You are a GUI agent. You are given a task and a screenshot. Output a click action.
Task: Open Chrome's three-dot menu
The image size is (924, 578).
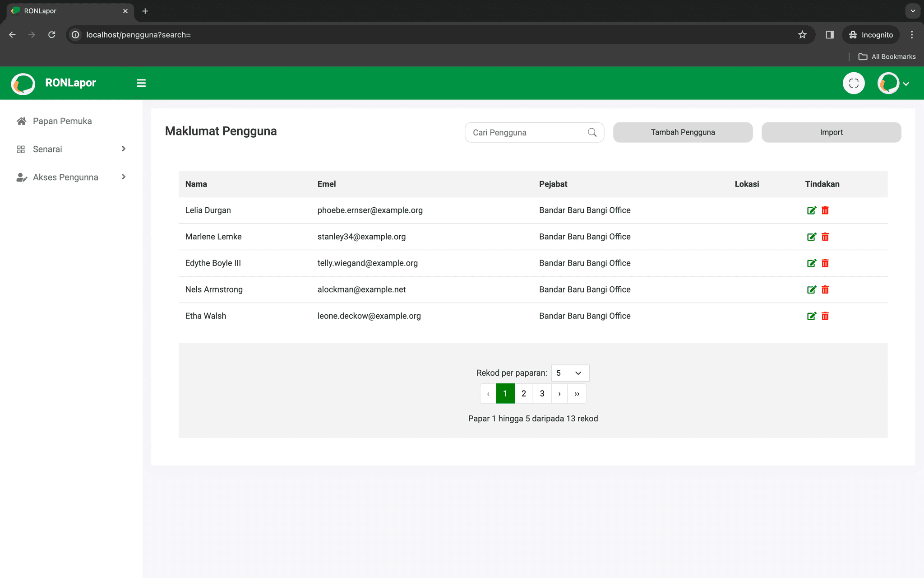pos(912,35)
